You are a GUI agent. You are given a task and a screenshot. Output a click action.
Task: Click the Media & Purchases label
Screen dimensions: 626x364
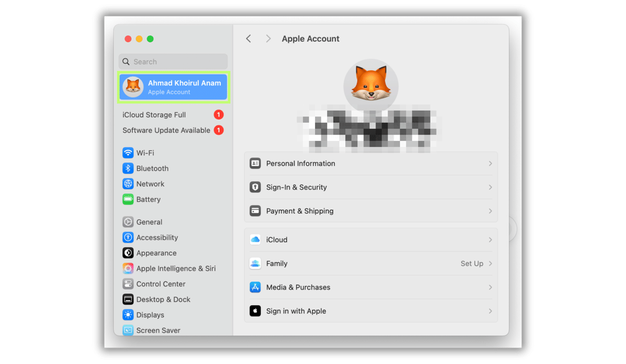[298, 287]
